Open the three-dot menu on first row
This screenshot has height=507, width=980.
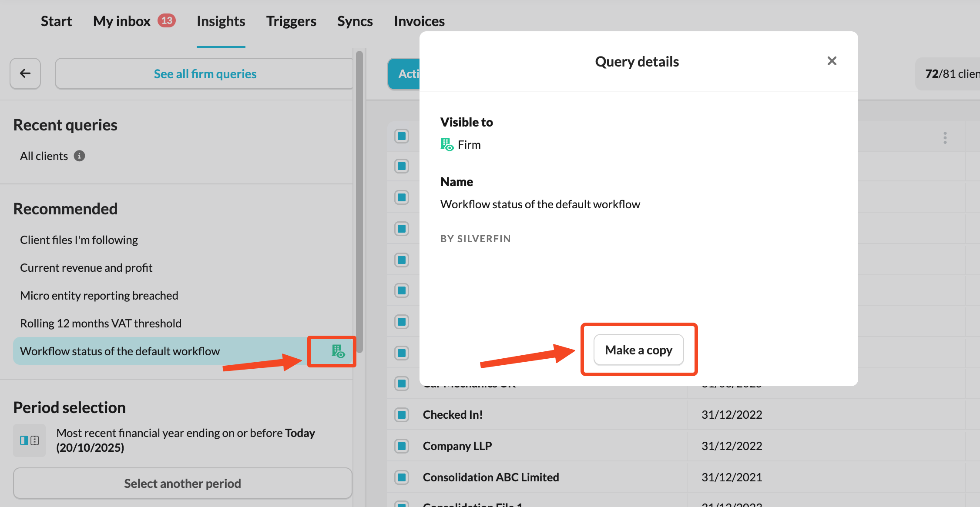945,138
